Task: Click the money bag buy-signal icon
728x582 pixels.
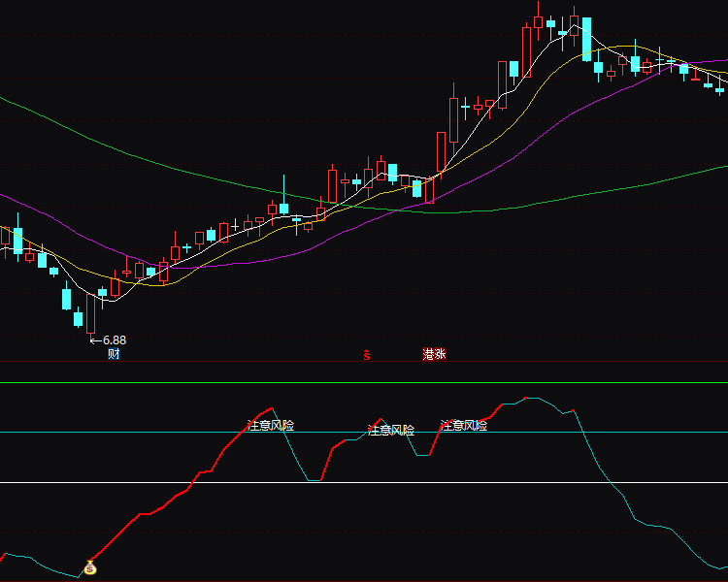Action: coord(90,568)
